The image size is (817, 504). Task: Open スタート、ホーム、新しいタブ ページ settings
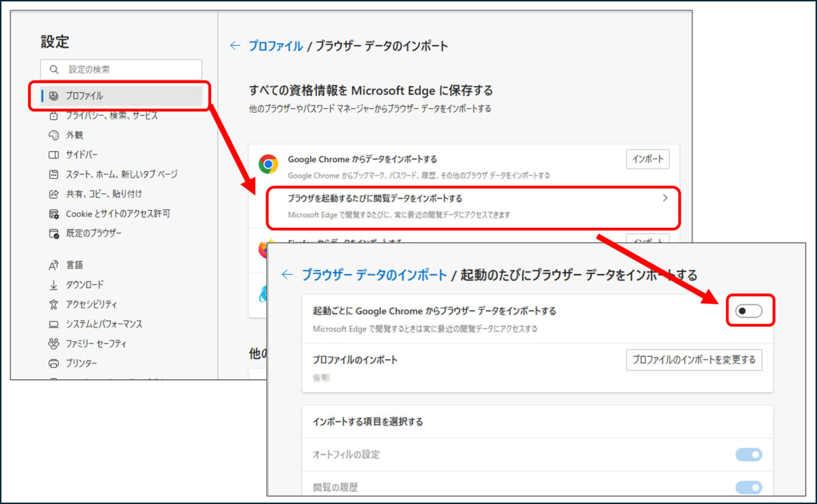122,174
